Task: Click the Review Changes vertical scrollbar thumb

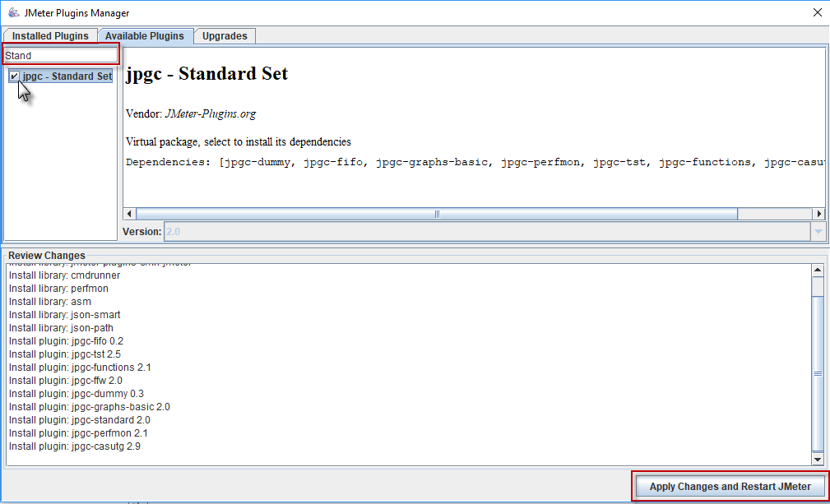Action: pyautogui.click(x=818, y=372)
